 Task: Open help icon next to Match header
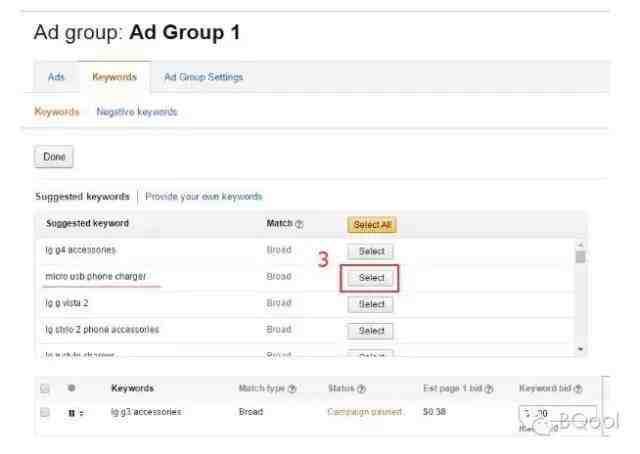(299, 224)
